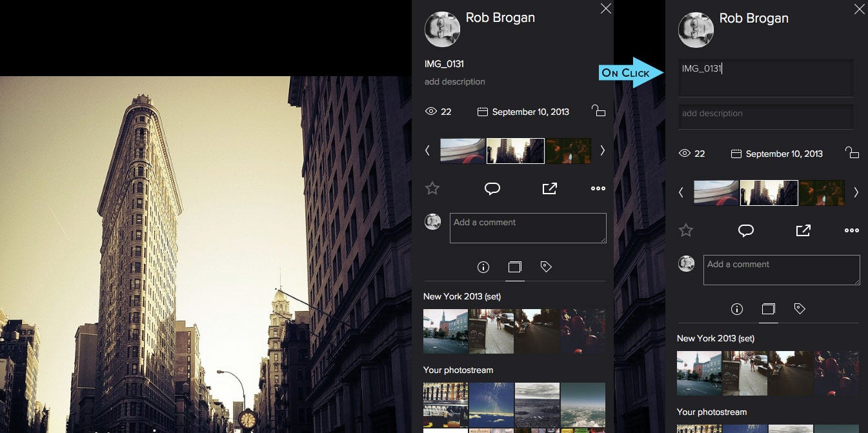Viewport: 868px width, 433px height.
Task: Click the comment bubble icon in right panel
Action: (x=746, y=230)
